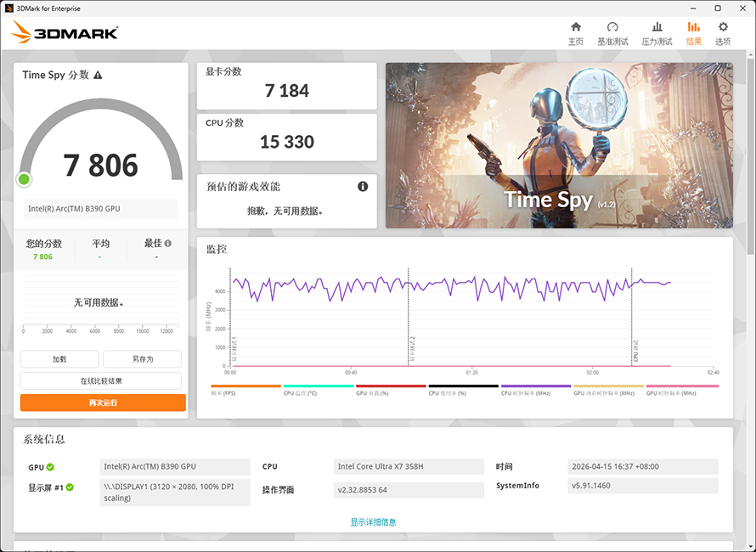The image size is (756, 552).
Task: Toggle the black CPU 使用率 legend
Action: click(463, 390)
